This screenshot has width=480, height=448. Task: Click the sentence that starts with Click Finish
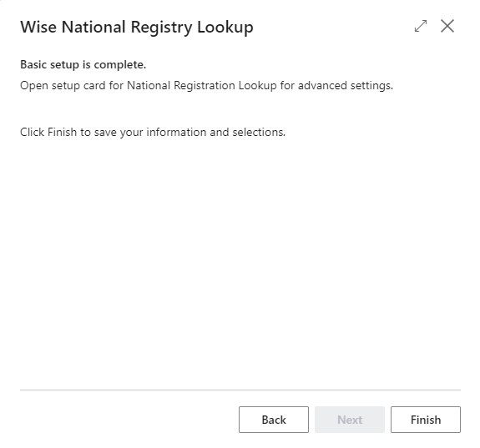(x=153, y=133)
